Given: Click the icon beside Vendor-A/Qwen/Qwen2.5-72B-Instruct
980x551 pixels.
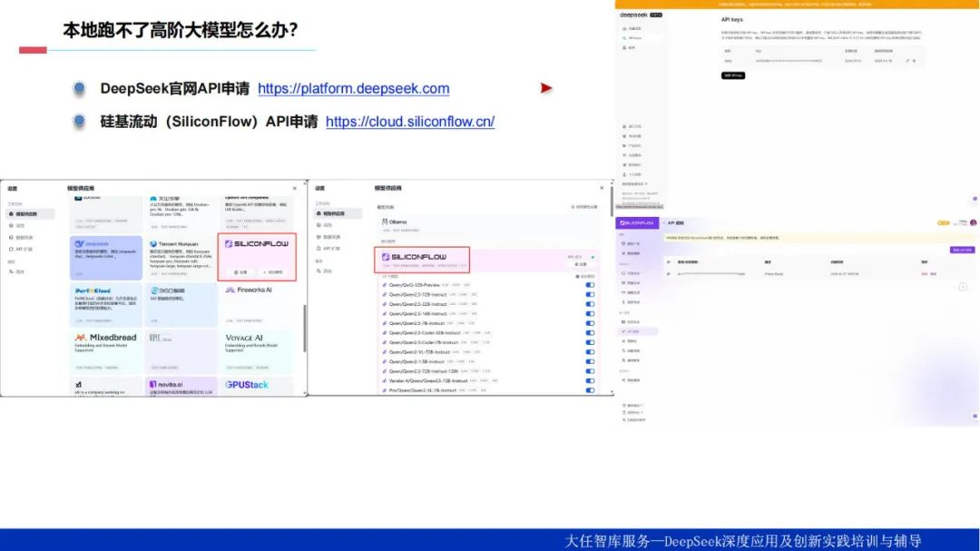Looking at the screenshot, I should point(385,381).
